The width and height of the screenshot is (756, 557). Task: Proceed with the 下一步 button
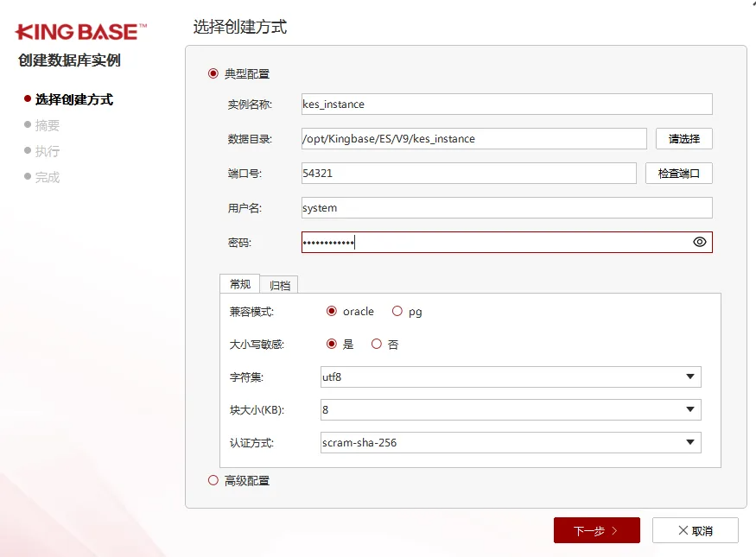coord(596,530)
